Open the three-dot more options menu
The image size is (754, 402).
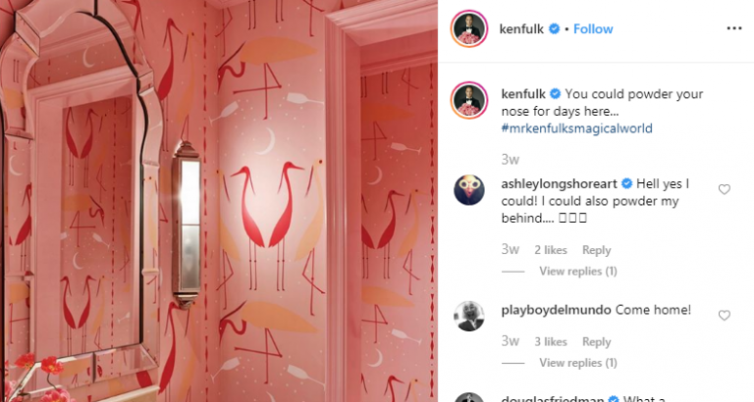click(x=734, y=29)
